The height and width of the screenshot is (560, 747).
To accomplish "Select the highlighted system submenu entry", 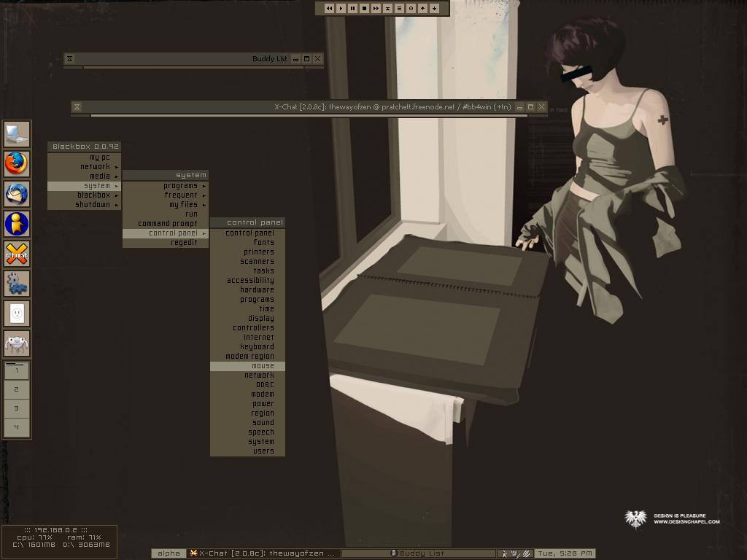I will 85,186.
